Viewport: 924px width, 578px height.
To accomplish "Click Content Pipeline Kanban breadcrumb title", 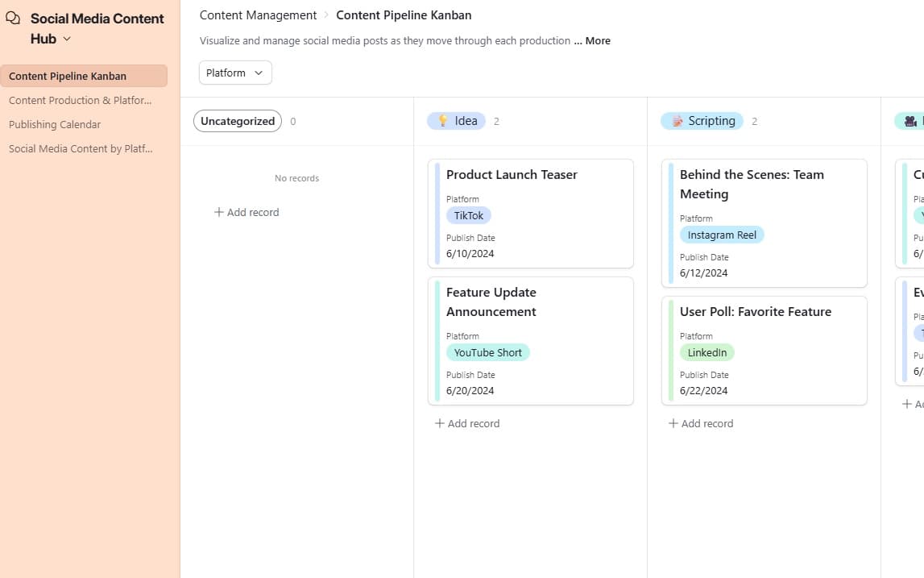I will [x=404, y=15].
